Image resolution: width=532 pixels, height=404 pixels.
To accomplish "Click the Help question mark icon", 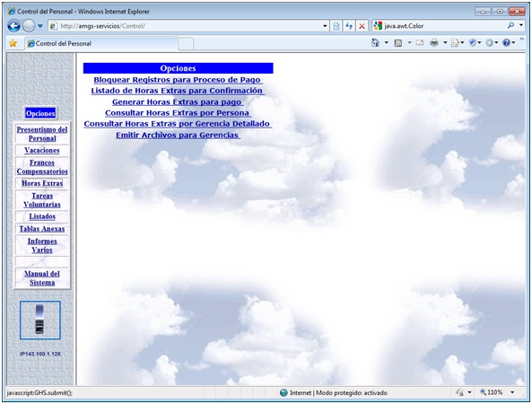I will pyautogui.click(x=507, y=43).
